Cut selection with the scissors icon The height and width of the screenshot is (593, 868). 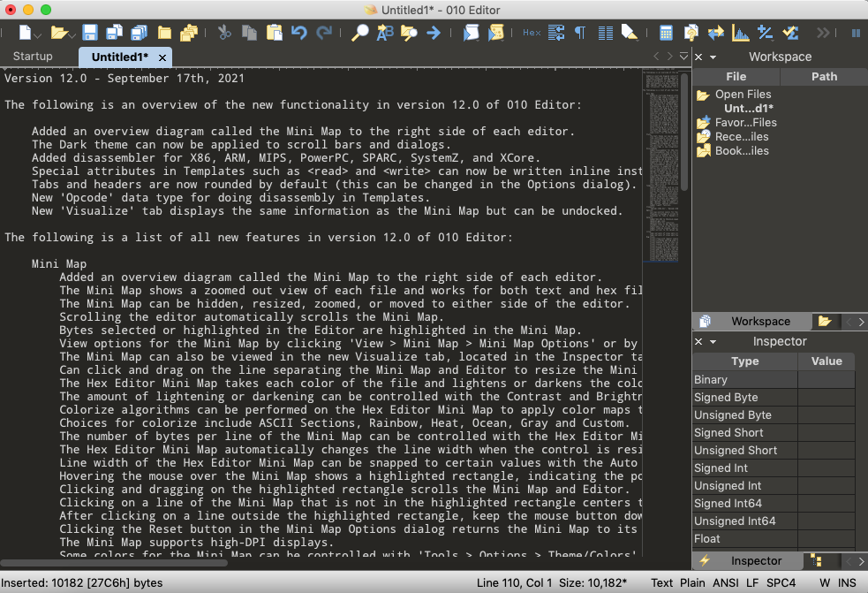(x=224, y=33)
